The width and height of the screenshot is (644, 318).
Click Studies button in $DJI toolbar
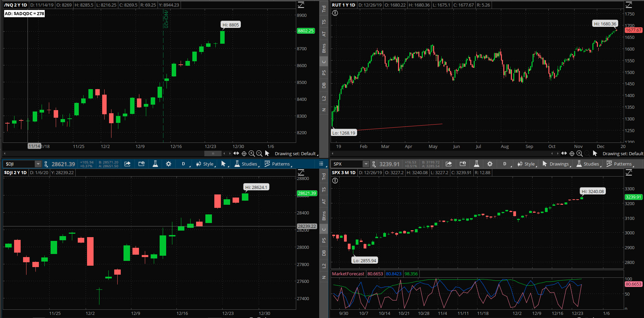[246, 164]
